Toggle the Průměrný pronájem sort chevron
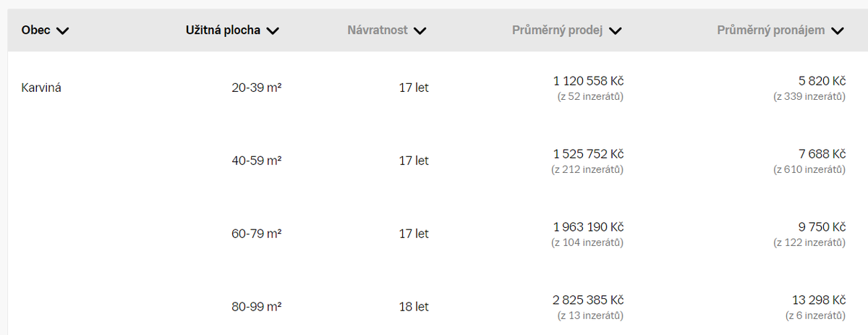 [x=838, y=31]
